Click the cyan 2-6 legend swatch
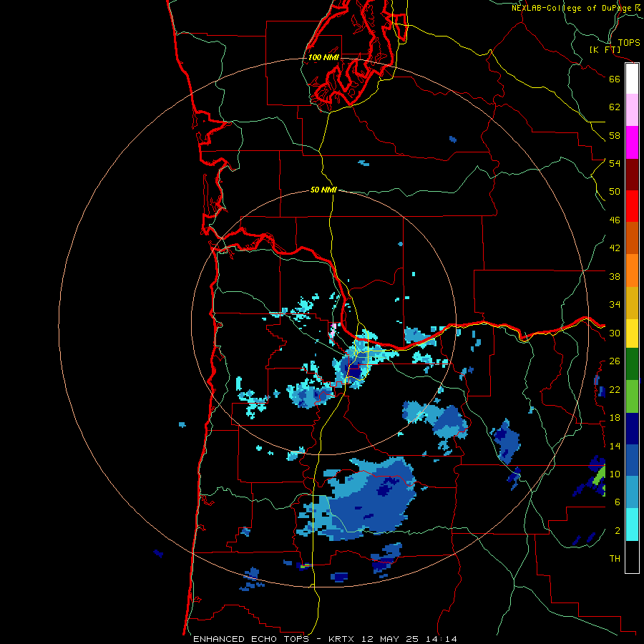The width and height of the screenshot is (644, 644). tap(632, 525)
